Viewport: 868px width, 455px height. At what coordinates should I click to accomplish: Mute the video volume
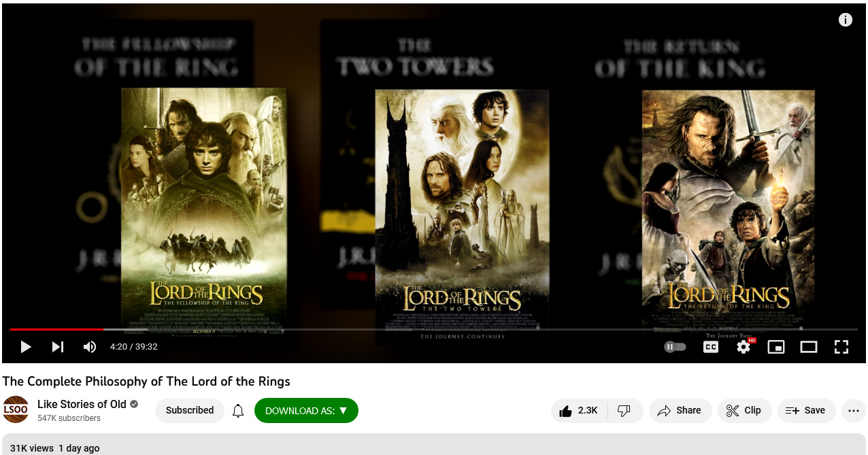click(90, 347)
